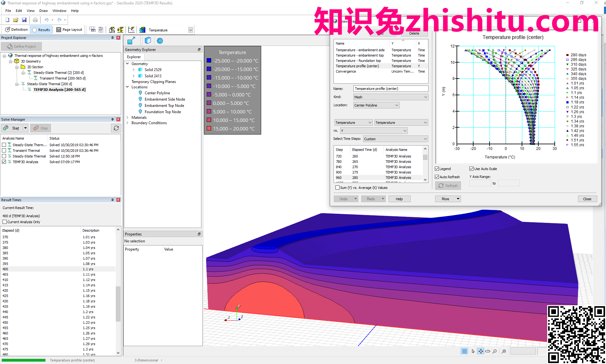Screen dimensions: 606x364
Task: Click the 3D cube view icon
Action: click(x=148, y=41)
